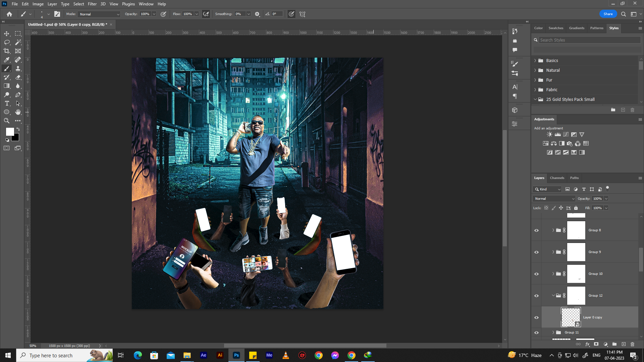Toggle symmetry paint butterfly icon

coord(303,14)
